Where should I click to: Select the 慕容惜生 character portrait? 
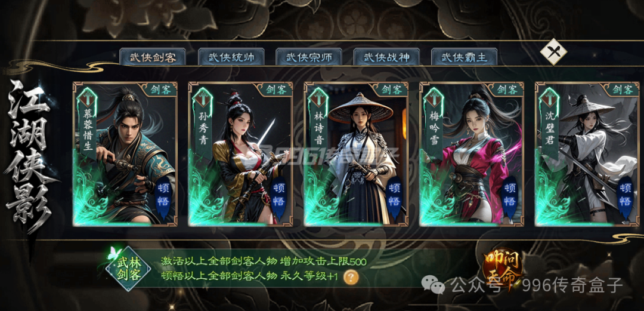125,154
